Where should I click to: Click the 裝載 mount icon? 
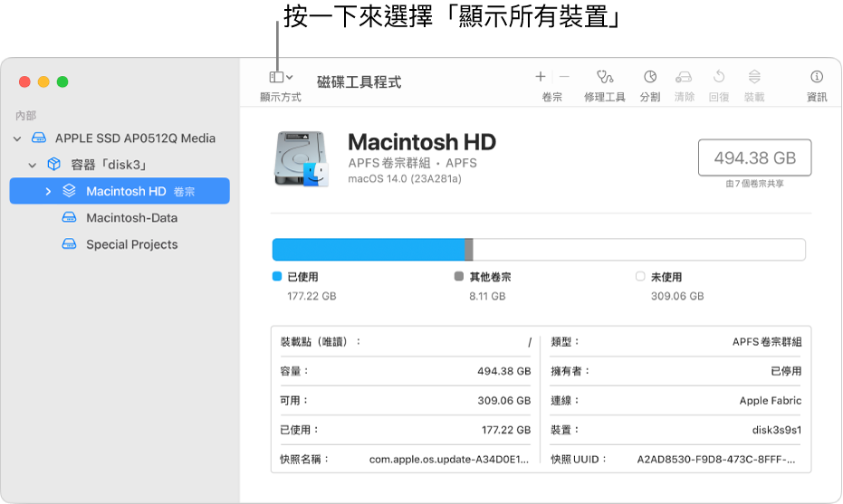coord(754,77)
